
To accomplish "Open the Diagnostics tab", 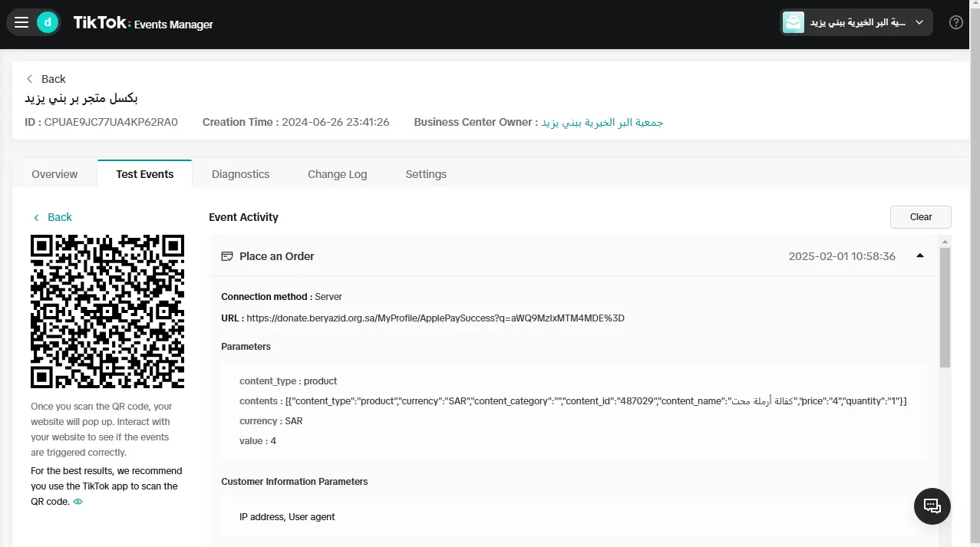I will [x=241, y=174].
